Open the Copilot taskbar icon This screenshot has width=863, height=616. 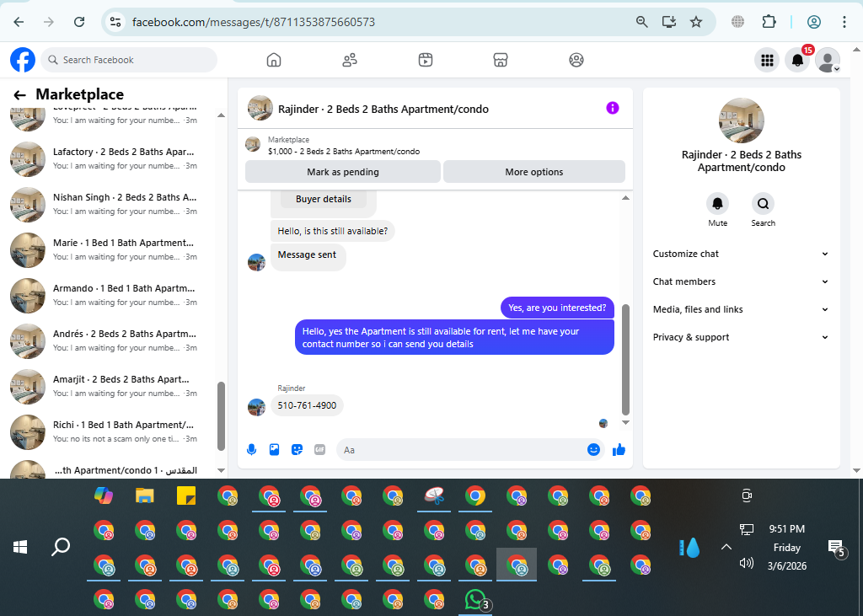(104, 496)
